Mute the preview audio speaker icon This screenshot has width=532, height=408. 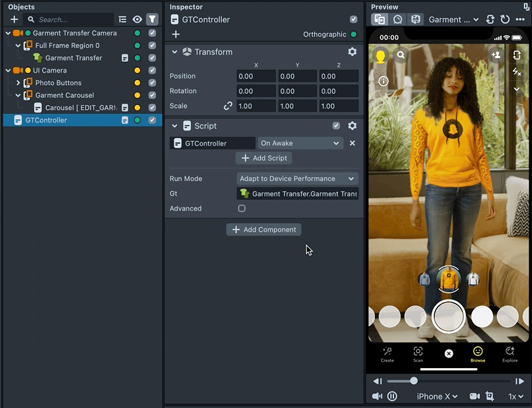[x=377, y=397]
